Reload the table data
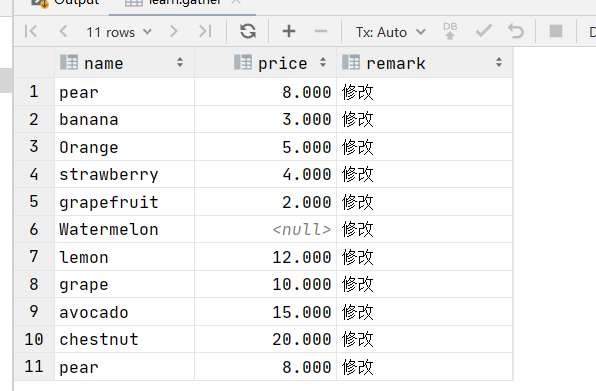Viewport: 596px width, 391px height. tap(248, 31)
